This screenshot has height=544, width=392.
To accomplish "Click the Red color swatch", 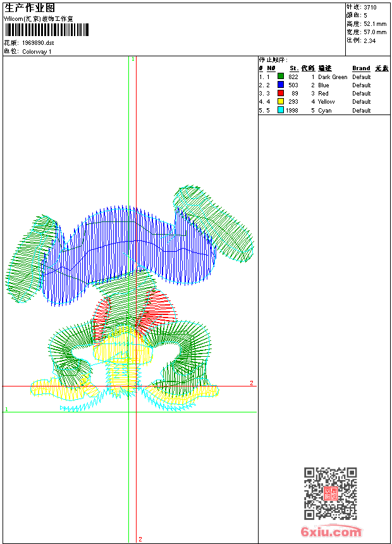I will click(281, 92).
